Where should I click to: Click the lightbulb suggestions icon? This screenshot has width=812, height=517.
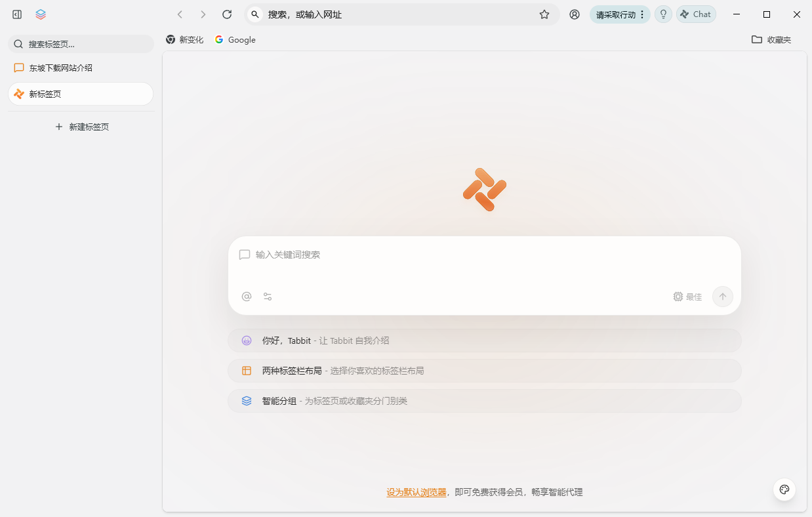pos(662,14)
